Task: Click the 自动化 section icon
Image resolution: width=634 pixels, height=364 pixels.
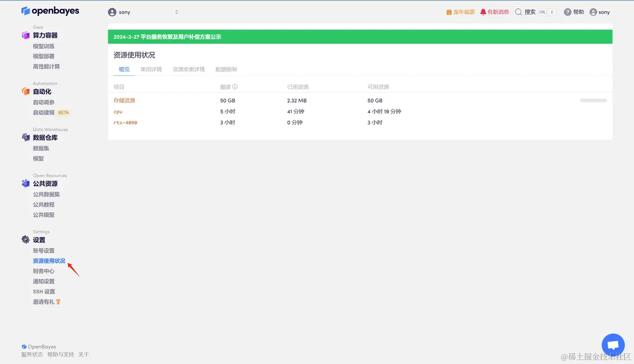Action: (x=26, y=92)
